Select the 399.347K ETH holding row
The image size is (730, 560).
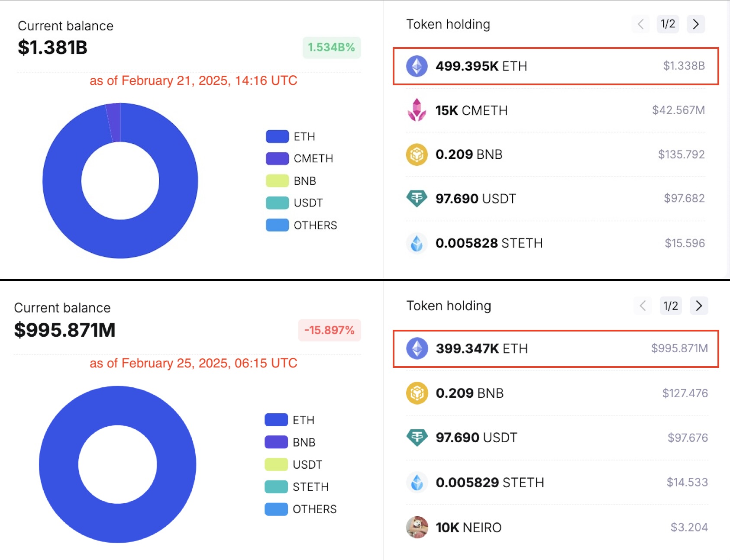[x=556, y=349]
